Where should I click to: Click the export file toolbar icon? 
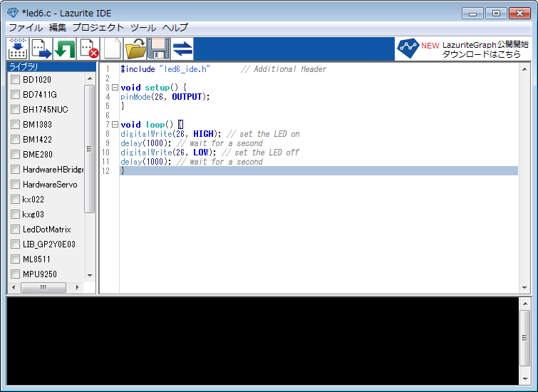tap(41, 48)
